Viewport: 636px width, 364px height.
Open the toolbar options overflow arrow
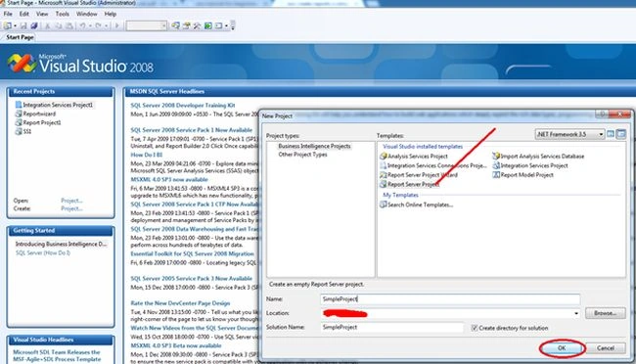(x=233, y=26)
